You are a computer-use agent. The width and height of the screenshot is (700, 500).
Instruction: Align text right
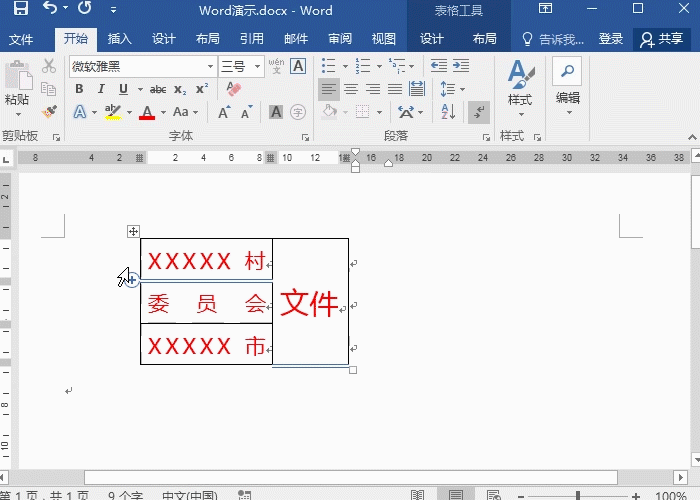(373, 89)
